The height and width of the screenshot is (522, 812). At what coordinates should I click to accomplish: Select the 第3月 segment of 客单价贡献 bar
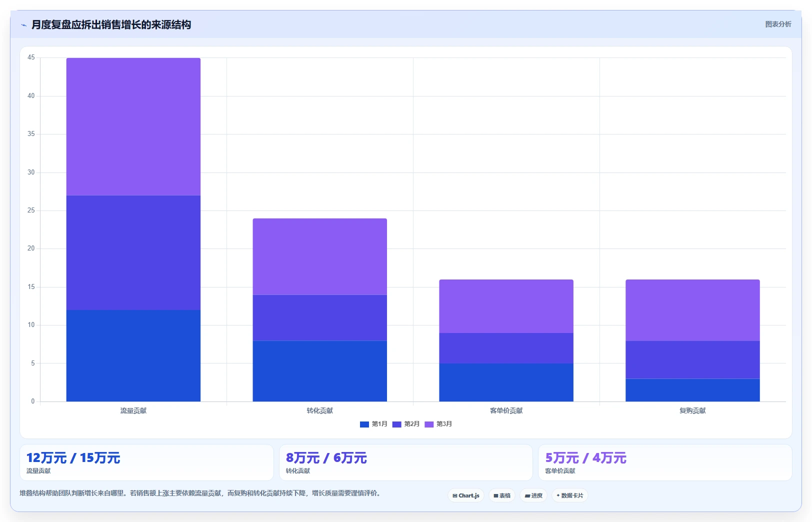(506, 306)
